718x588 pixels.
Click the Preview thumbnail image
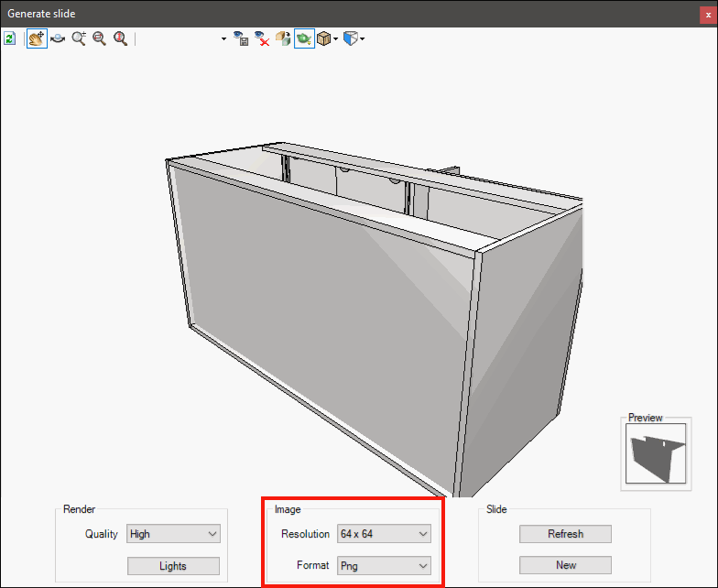coord(656,453)
